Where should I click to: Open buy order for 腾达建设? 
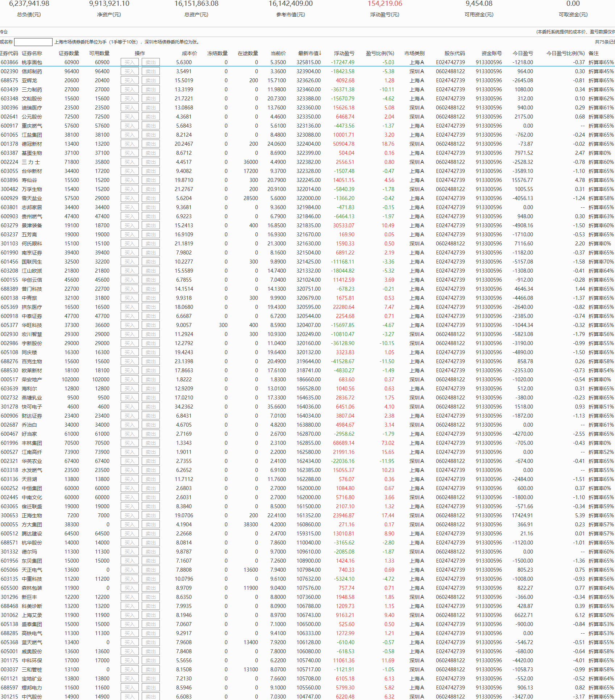point(129,534)
